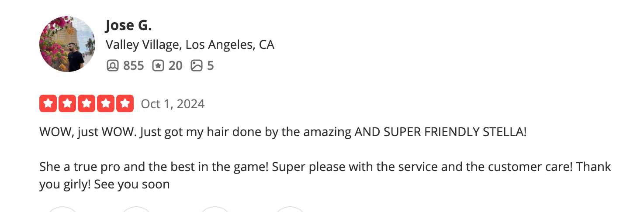Open the Jose G. profile name link
644x212 pixels.
click(x=128, y=26)
